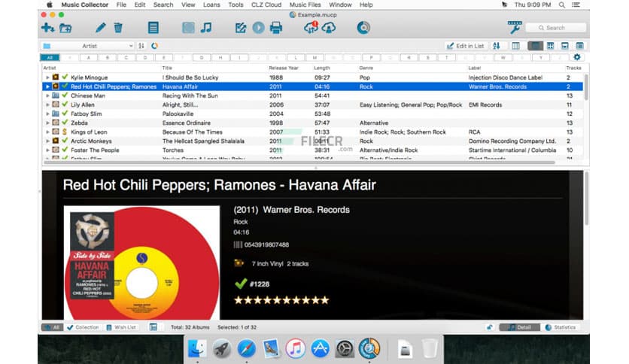This screenshot has height=364, width=629.
Task: Expand the Fatboy Slim Palookaville row
Action: (x=47, y=114)
